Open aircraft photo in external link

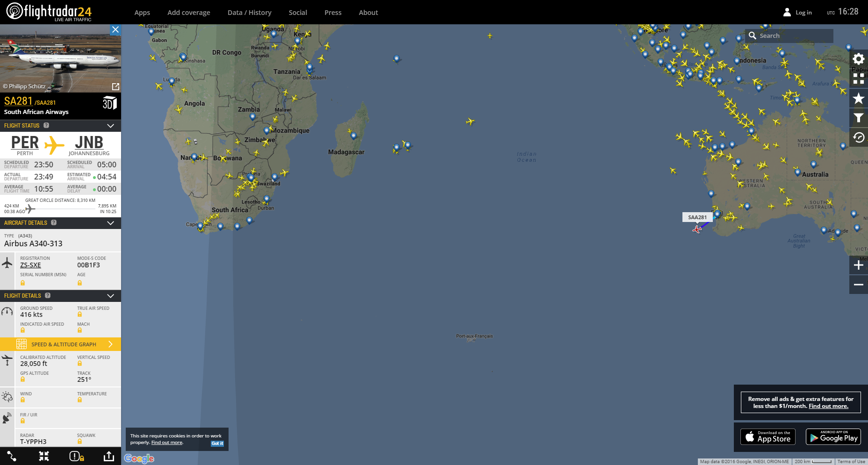115,86
